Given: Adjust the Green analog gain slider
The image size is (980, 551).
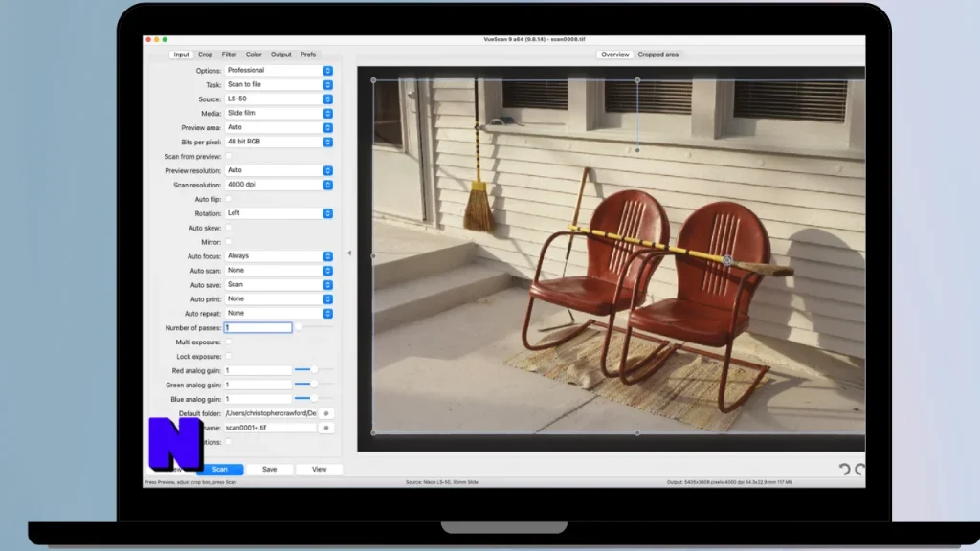Looking at the screenshot, I should coord(314,385).
